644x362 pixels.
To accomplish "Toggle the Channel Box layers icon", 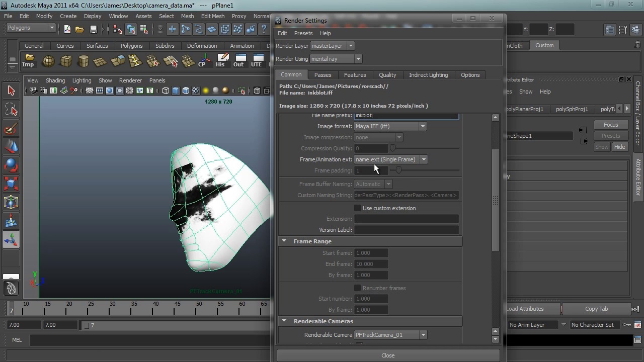I will tap(634, 29).
